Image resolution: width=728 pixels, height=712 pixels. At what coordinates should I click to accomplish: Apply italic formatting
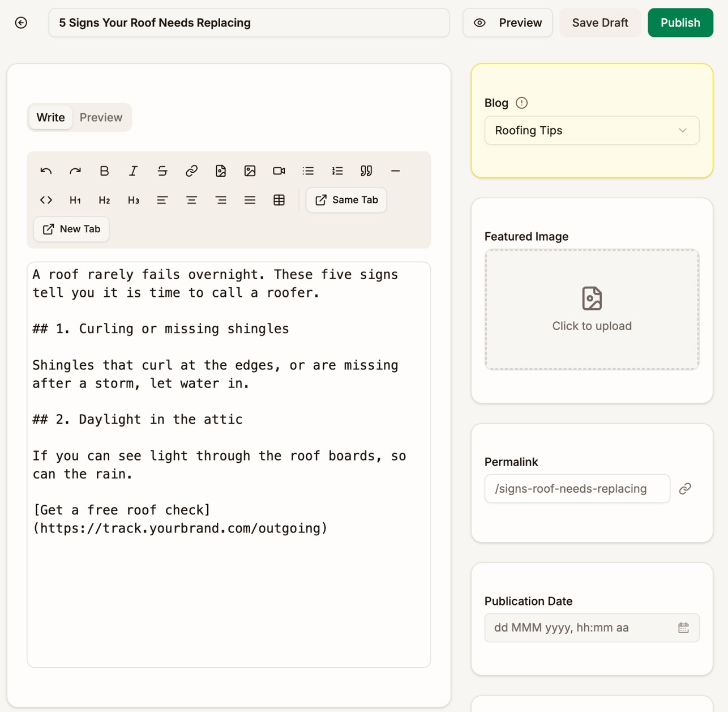coord(134,171)
